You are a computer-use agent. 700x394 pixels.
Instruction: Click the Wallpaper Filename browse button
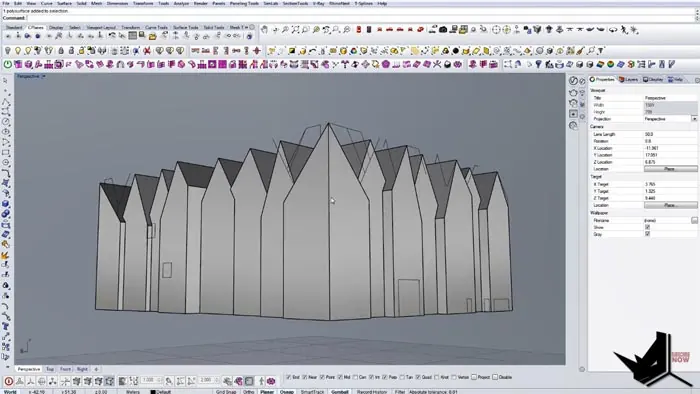694,220
